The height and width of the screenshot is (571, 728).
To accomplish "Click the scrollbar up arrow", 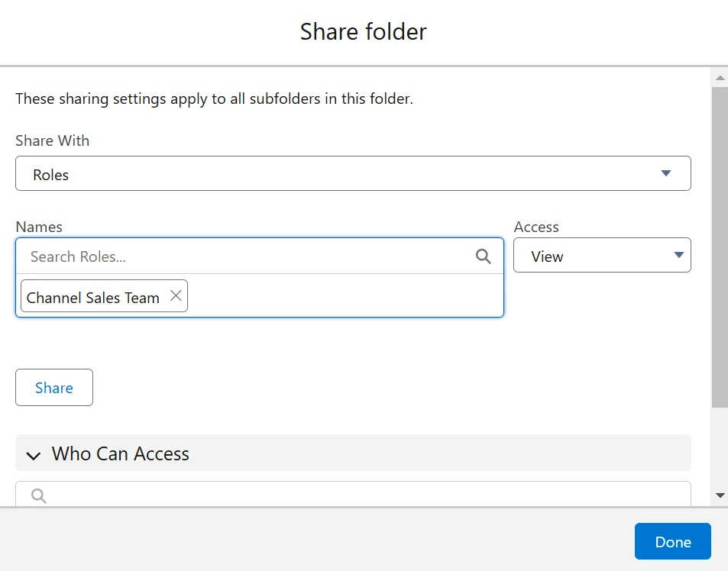I will point(720,78).
